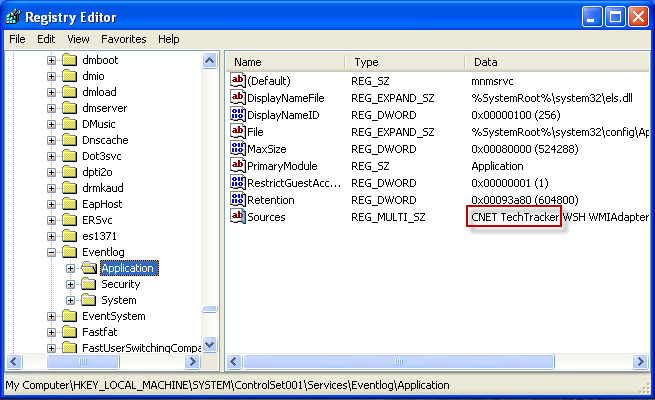655x400 pixels.
Task: Select the PrimaryModule value name
Action: [282, 166]
